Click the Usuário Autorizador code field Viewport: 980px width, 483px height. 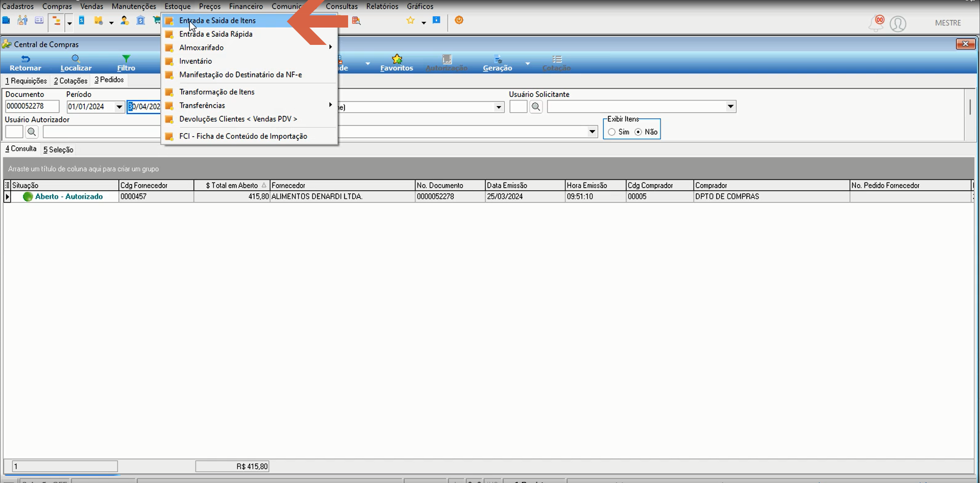[x=14, y=132]
